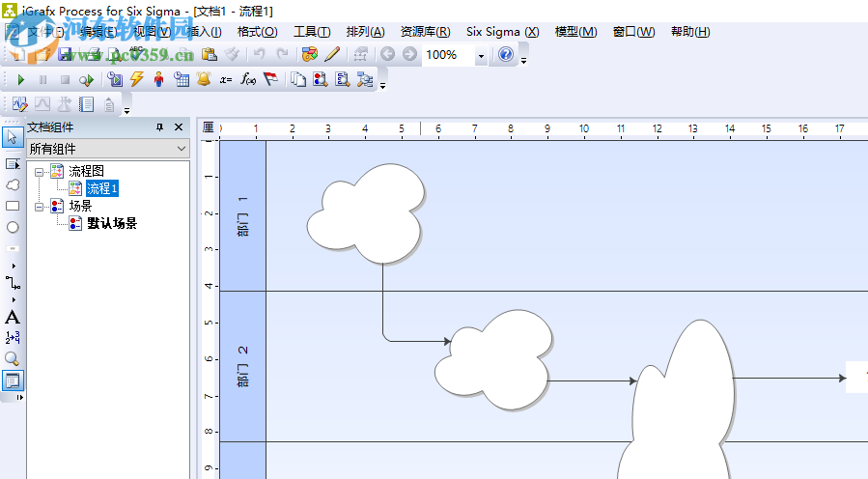Expand standard toolbar overflow options
The image size is (868, 479).
(523, 61)
